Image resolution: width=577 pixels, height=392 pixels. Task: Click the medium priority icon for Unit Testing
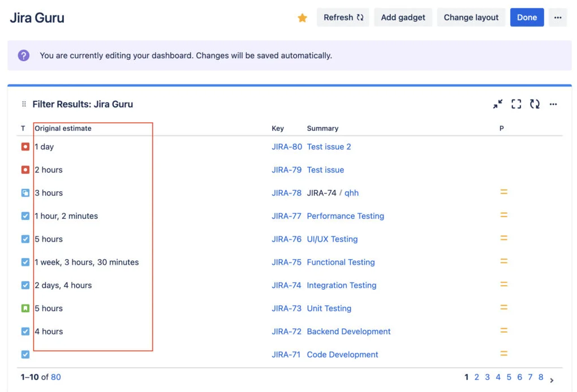504,307
